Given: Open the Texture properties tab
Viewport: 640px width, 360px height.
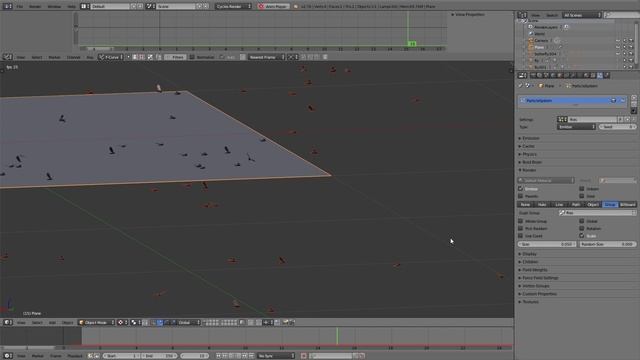Looking at the screenshot, I should [x=593, y=76].
